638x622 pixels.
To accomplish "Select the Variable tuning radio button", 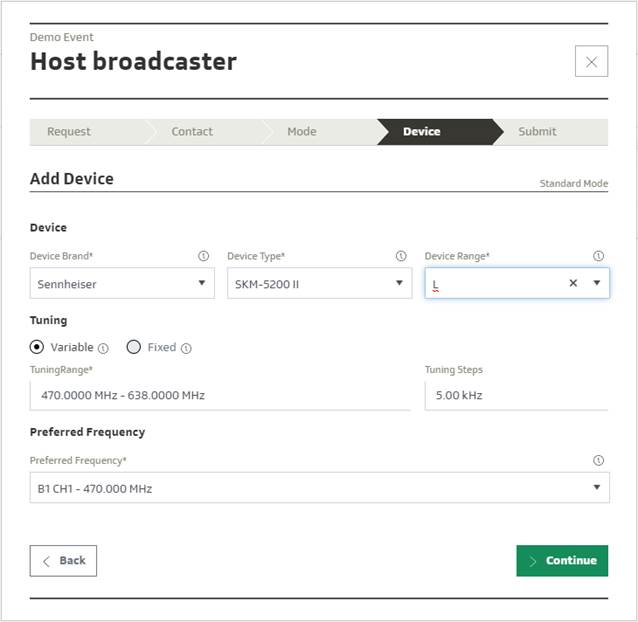I will pos(37,347).
